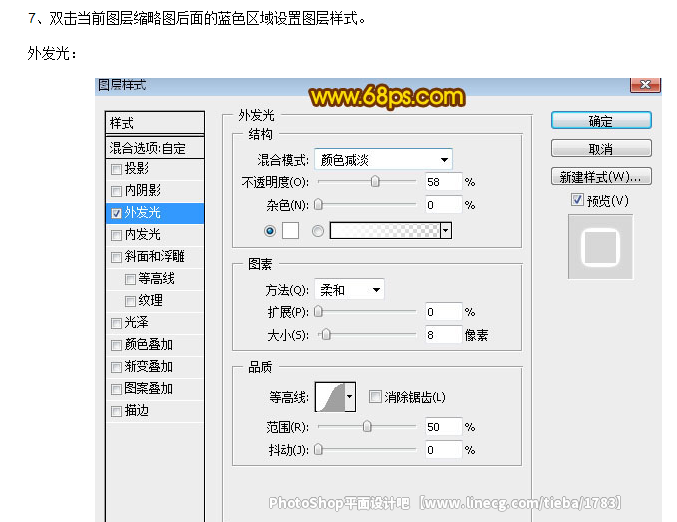Select the gradient radio button
Viewport: 677px width, 522px height.
pyautogui.click(x=318, y=231)
